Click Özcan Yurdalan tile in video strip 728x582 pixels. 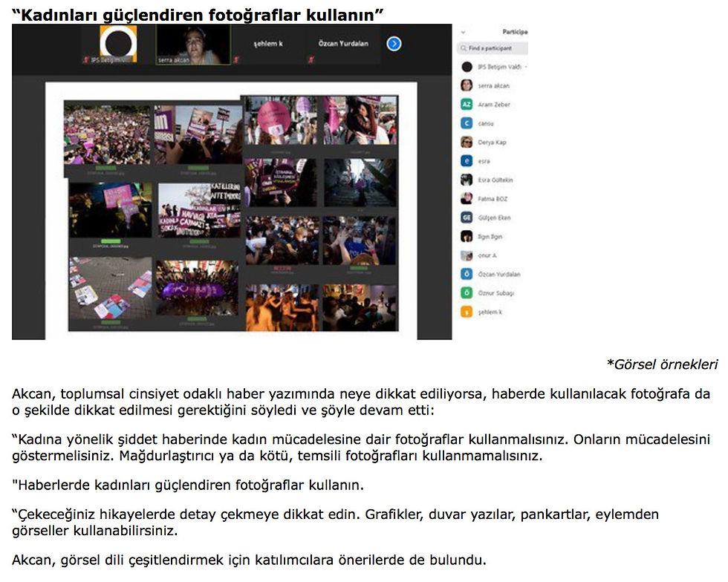tap(343, 45)
